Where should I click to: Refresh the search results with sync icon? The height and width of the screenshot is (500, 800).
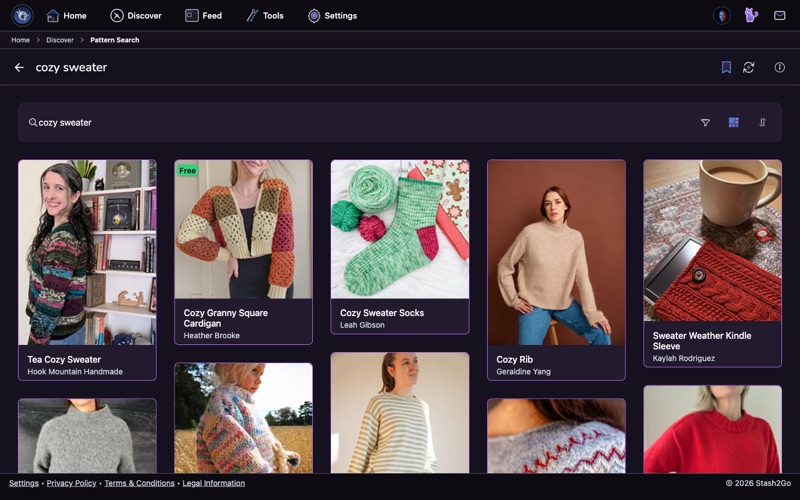coord(748,67)
